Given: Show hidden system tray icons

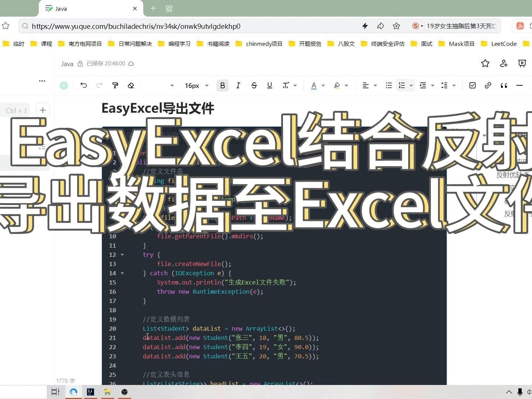Looking at the screenshot, I should click(509, 392).
